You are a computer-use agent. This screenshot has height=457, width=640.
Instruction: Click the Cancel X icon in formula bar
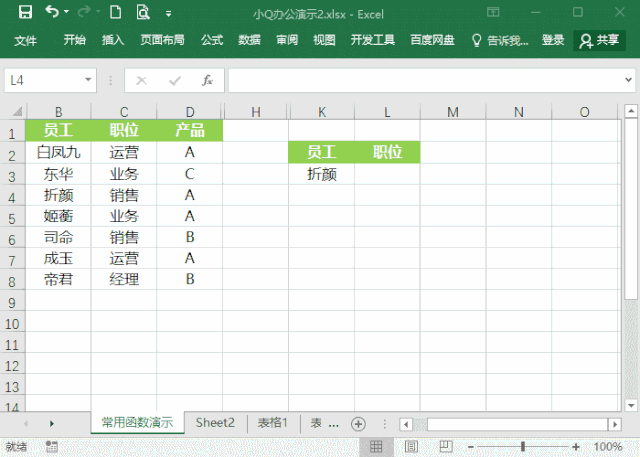(141, 80)
